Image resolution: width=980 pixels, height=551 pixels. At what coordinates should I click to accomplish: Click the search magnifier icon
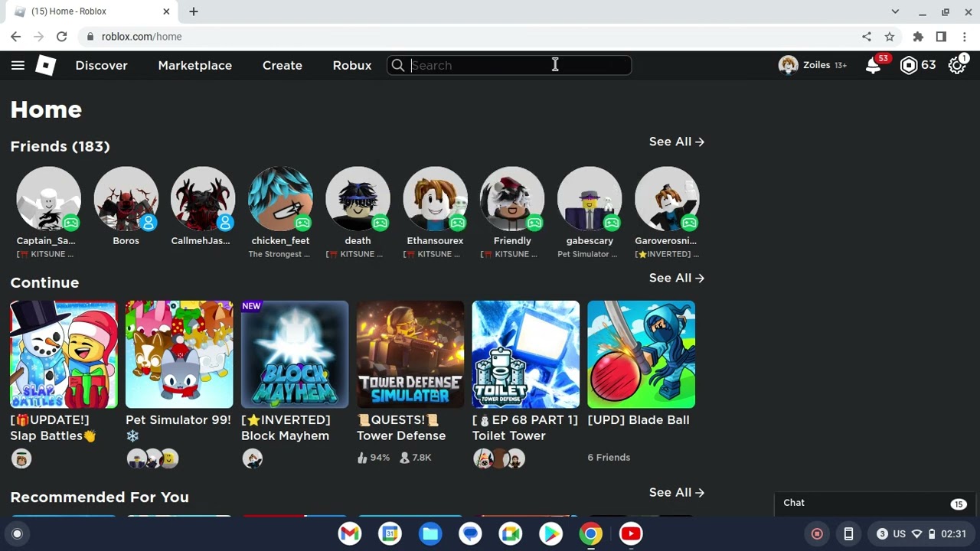(397, 66)
